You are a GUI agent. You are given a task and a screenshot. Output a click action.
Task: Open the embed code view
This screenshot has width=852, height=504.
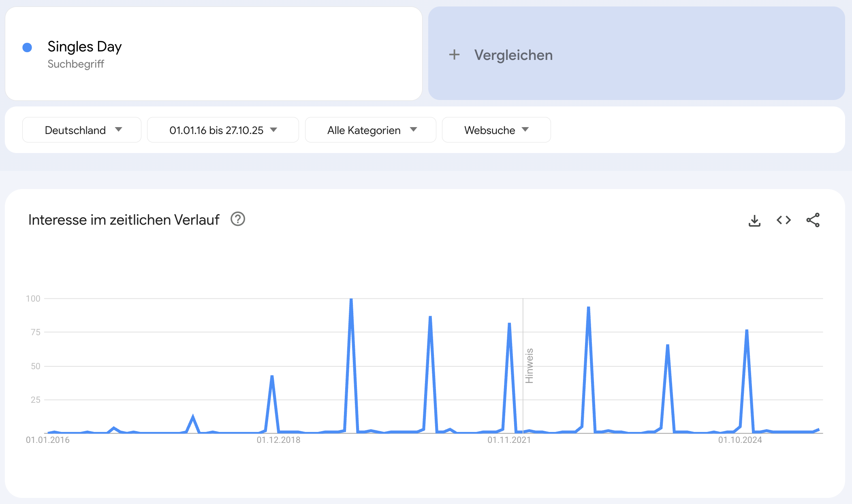tap(784, 220)
